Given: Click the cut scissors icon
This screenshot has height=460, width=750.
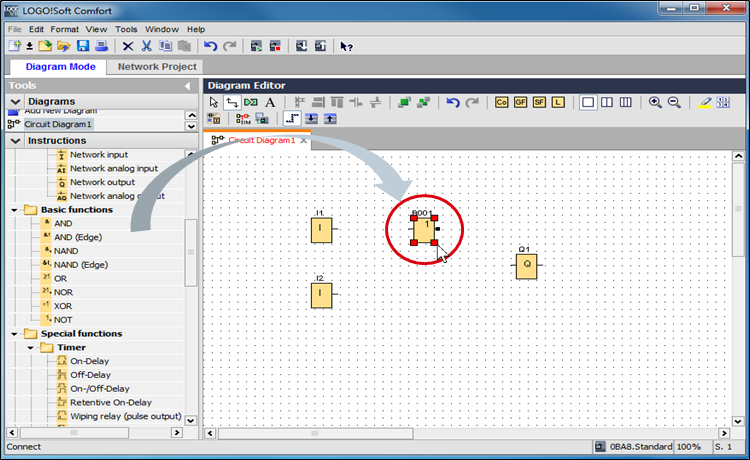Looking at the screenshot, I should point(146,46).
